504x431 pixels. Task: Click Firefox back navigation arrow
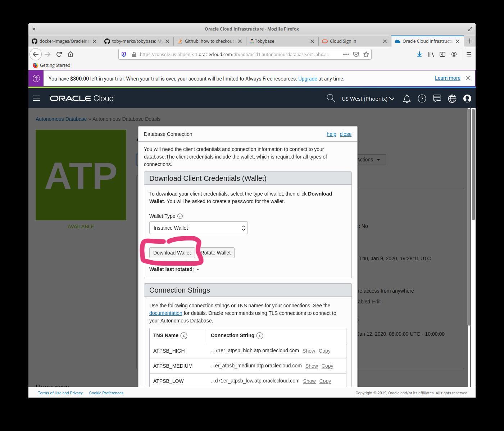coord(35,54)
